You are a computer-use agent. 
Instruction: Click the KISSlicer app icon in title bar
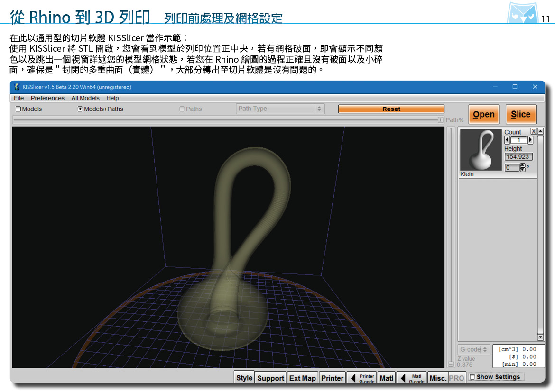17,87
